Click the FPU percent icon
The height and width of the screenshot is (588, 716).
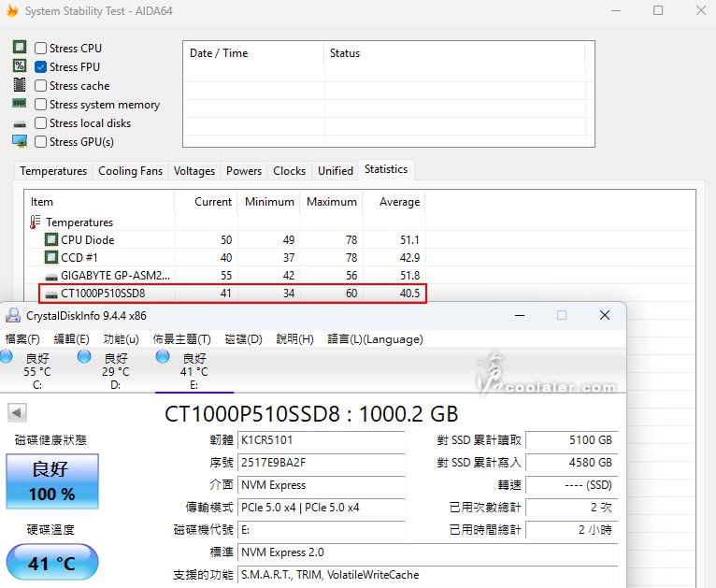click(20, 65)
